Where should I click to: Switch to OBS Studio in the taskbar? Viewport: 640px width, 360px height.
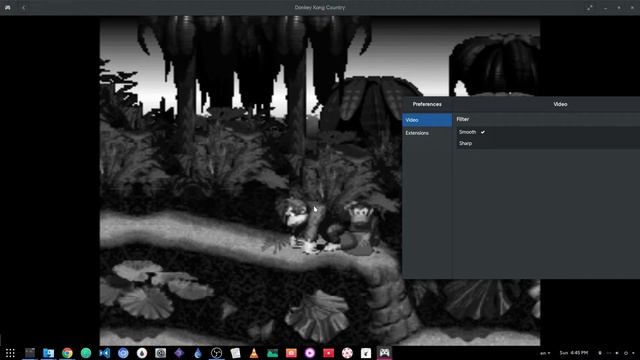(x=217, y=353)
